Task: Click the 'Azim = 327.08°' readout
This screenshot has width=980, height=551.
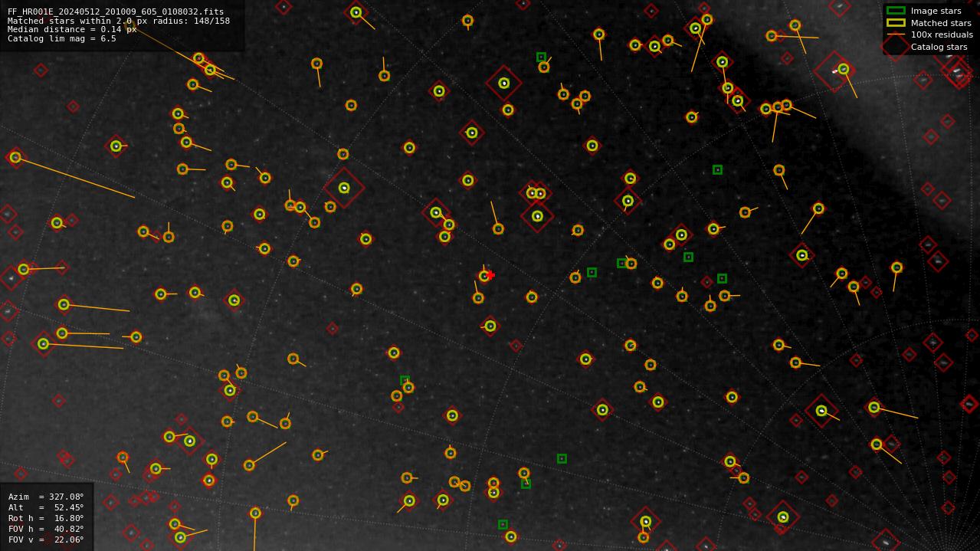Action: 46,497
